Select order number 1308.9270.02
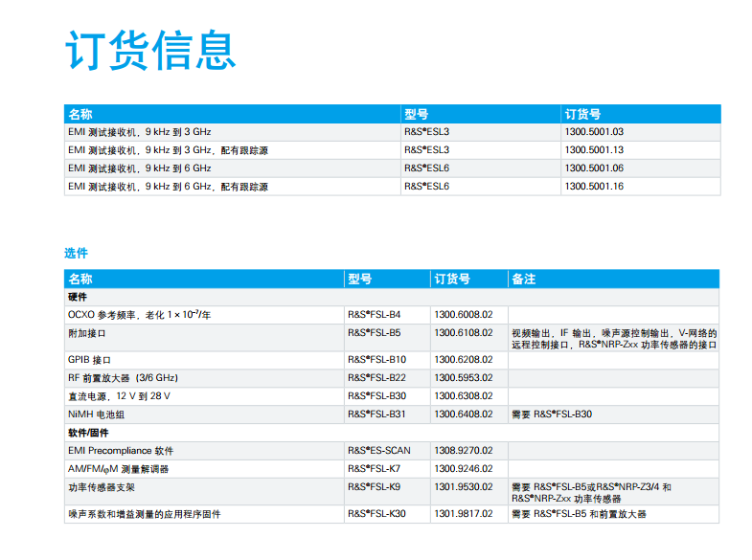This screenshot has height=560, width=752. tap(464, 451)
